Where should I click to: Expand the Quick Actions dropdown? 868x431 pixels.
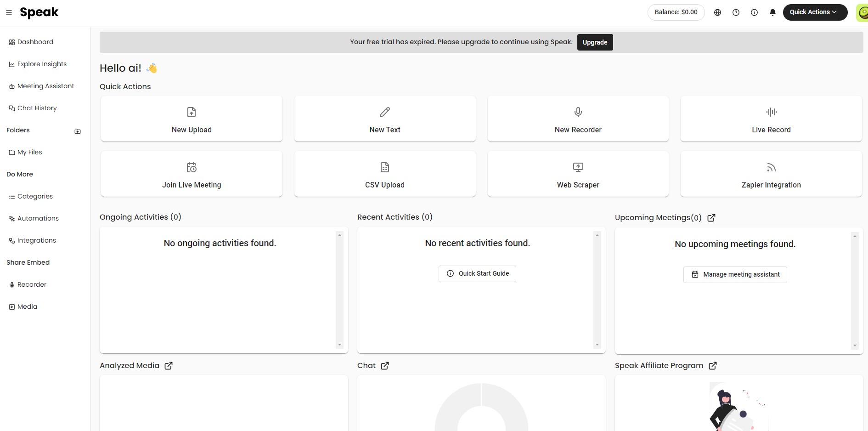click(815, 12)
